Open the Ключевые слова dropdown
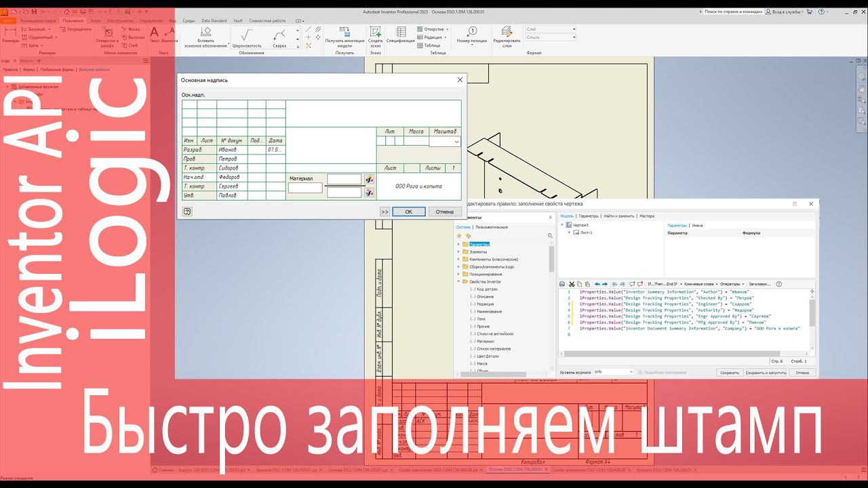 [x=700, y=284]
